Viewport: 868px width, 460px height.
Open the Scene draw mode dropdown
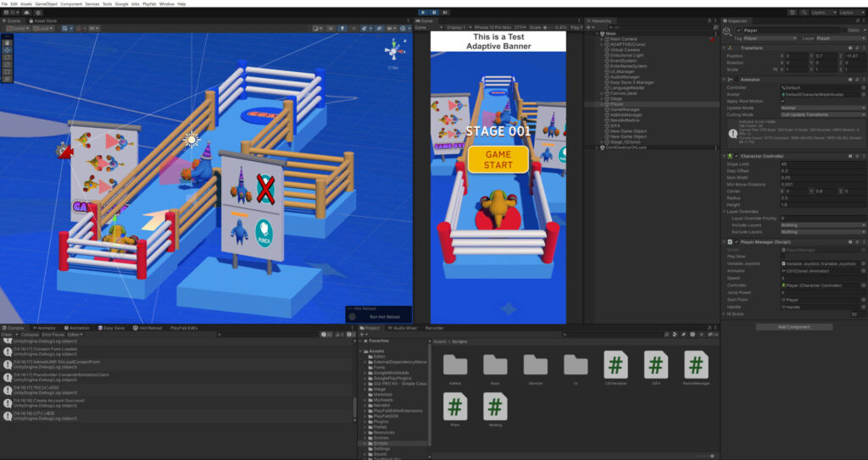coord(317,28)
